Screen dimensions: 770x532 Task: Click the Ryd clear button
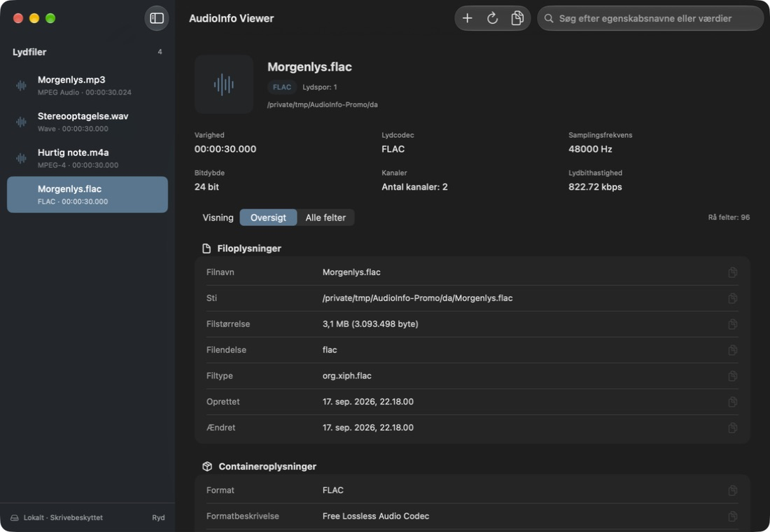tap(158, 518)
